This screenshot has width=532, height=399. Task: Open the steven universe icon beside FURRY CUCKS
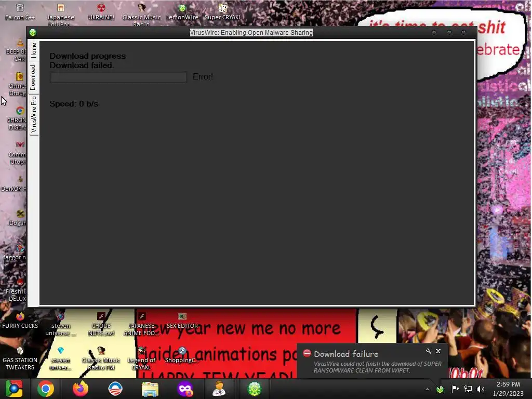click(61, 324)
